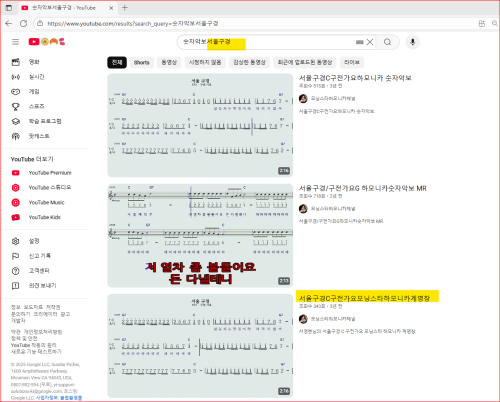
Task: Go back to previous page
Action: (x=9, y=23)
